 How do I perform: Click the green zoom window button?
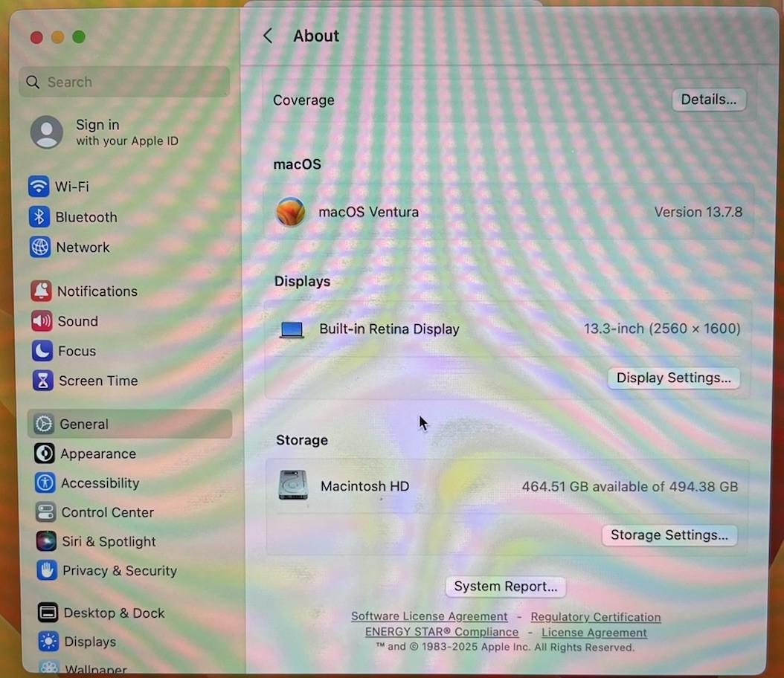79,36
